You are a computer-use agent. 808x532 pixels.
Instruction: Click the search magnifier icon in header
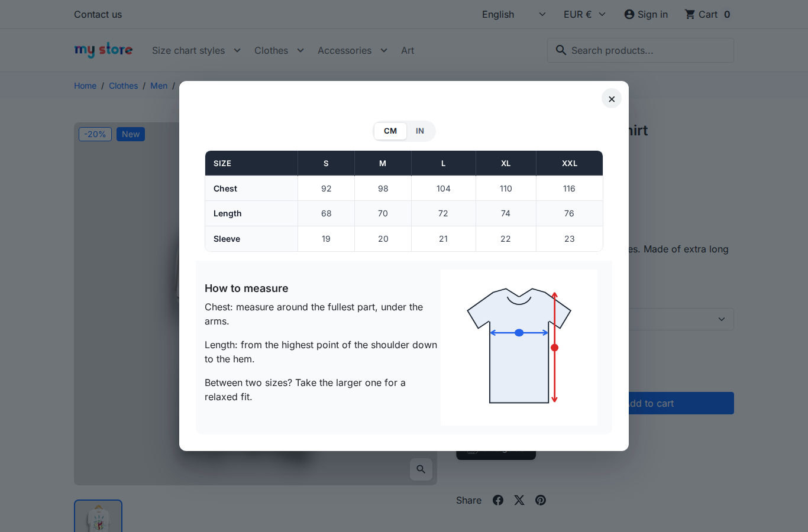pos(561,50)
